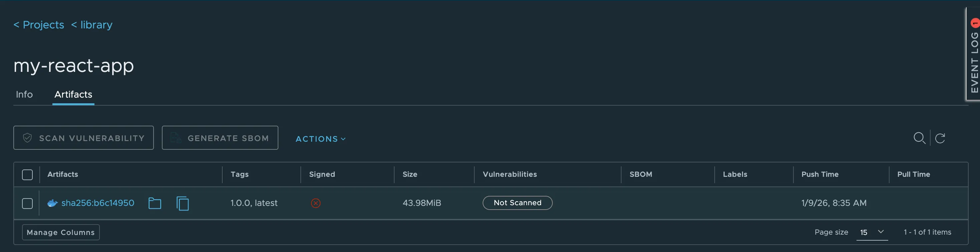Click the Not Scanned vulnerability badge
980x252 pixels.
tap(517, 203)
